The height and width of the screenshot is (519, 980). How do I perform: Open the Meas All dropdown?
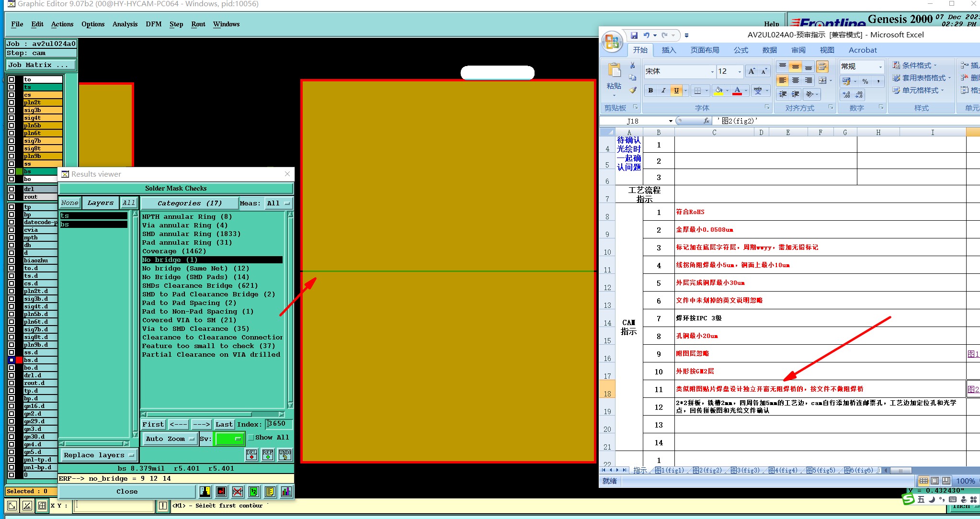pyautogui.click(x=279, y=203)
